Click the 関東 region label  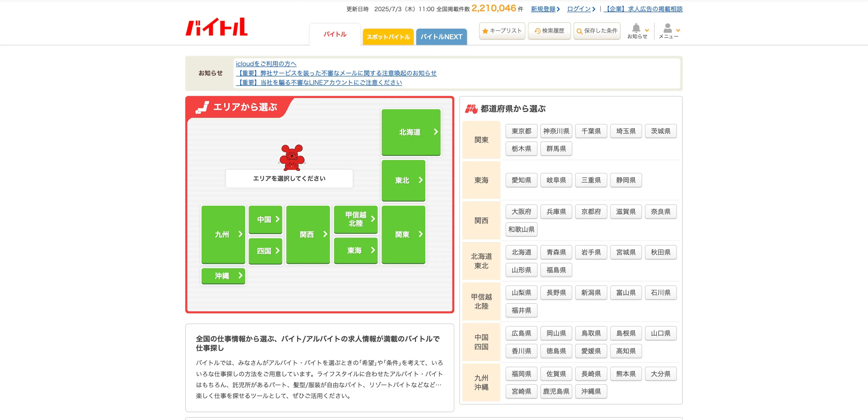[481, 140]
